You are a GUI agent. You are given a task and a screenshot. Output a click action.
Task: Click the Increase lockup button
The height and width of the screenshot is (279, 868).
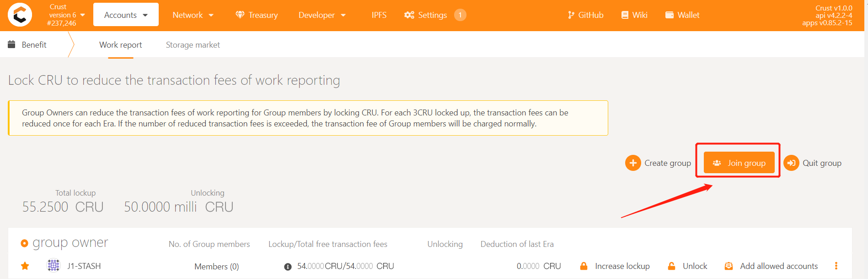click(615, 266)
